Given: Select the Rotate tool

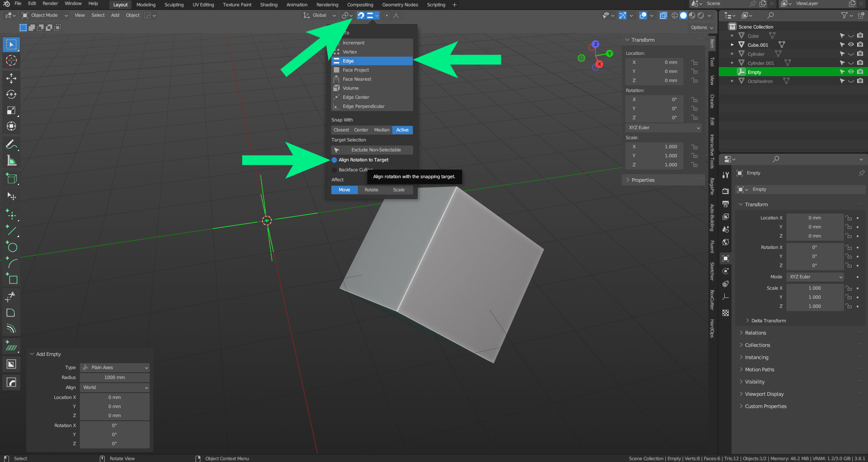Looking at the screenshot, I should 11,94.
